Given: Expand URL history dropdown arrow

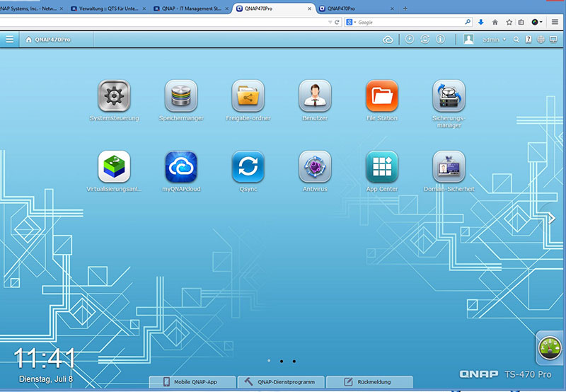Looking at the screenshot, I should [330, 23].
